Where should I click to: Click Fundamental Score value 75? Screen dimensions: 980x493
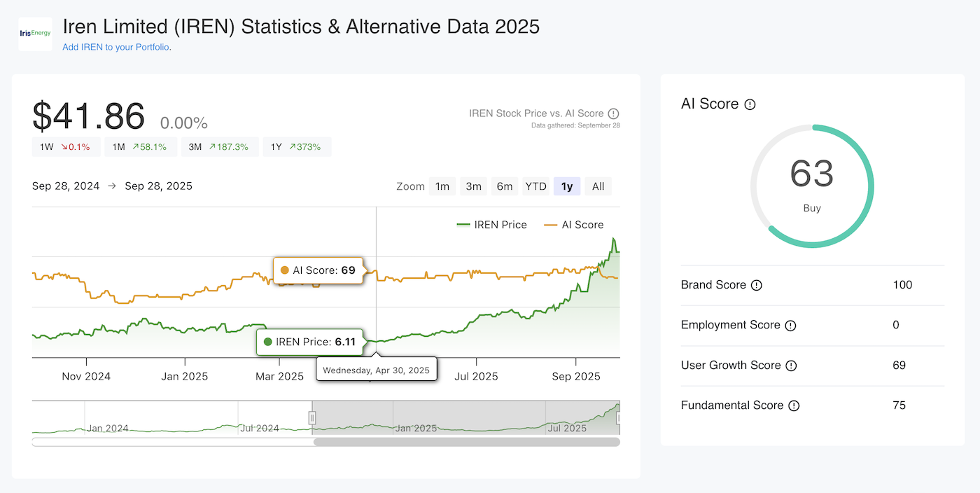pyautogui.click(x=899, y=405)
